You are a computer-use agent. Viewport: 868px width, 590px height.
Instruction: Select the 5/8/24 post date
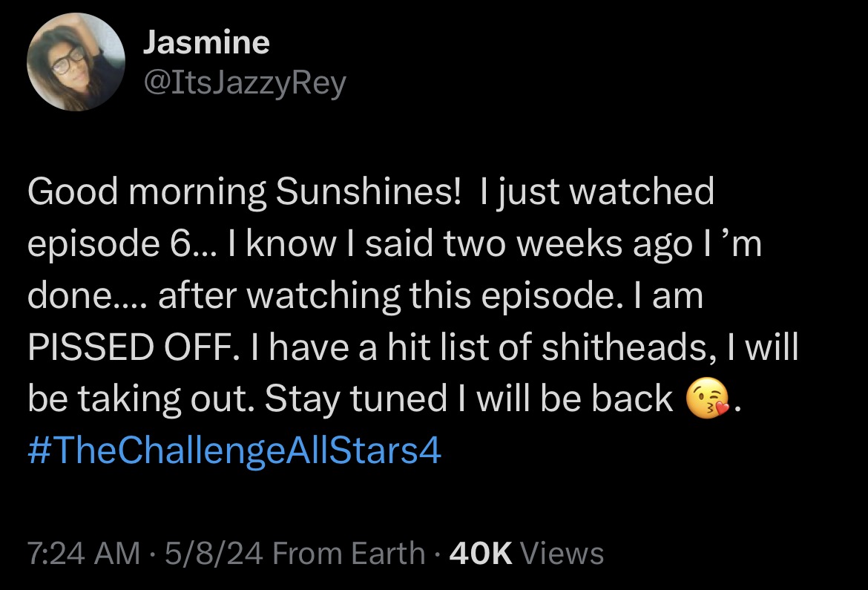[214, 553]
